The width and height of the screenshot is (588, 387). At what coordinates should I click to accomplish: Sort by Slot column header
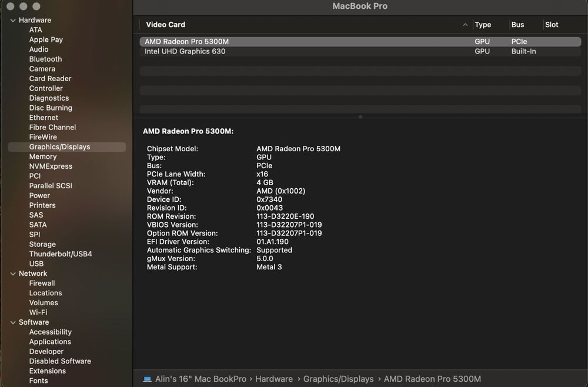pyautogui.click(x=552, y=25)
